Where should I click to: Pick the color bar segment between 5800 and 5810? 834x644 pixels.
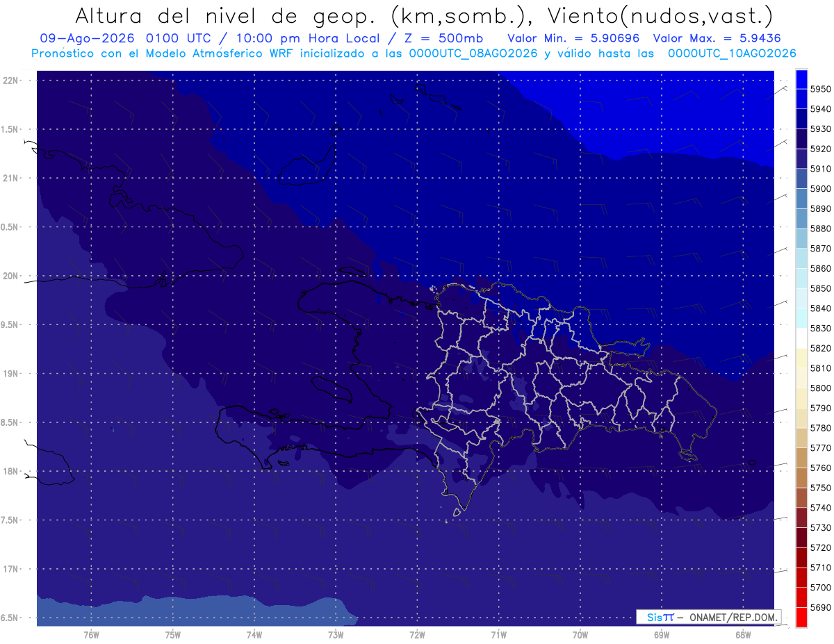point(801,378)
